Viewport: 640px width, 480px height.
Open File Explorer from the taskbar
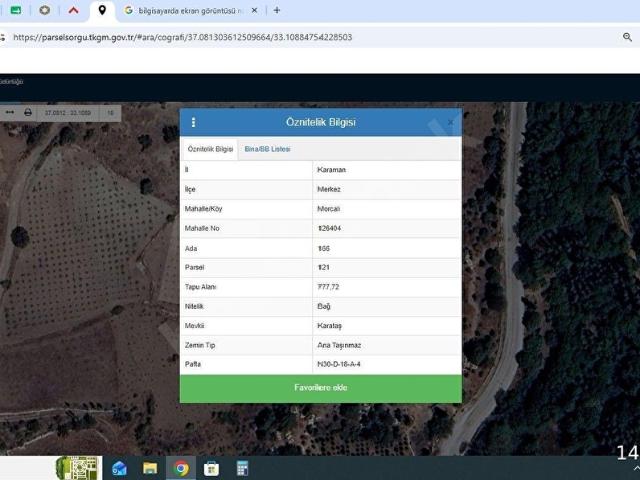tap(150, 468)
